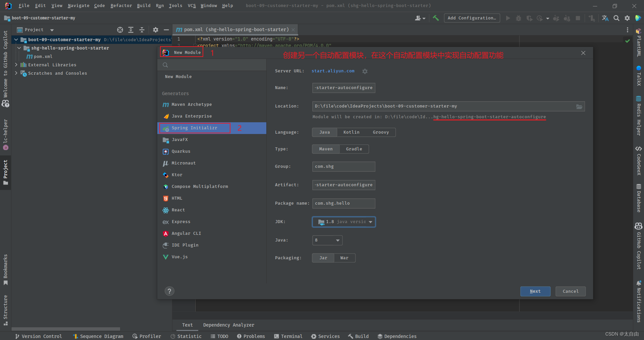Image resolution: width=644 pixels, height=340 pixels.
Task: Open Add Configuration dropdown
Action: [x=472, y=18]
